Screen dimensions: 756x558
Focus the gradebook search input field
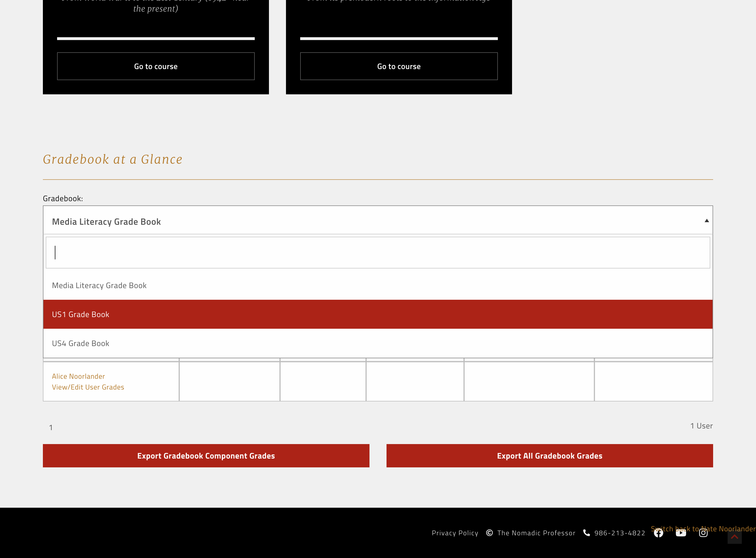click(378, 253)
